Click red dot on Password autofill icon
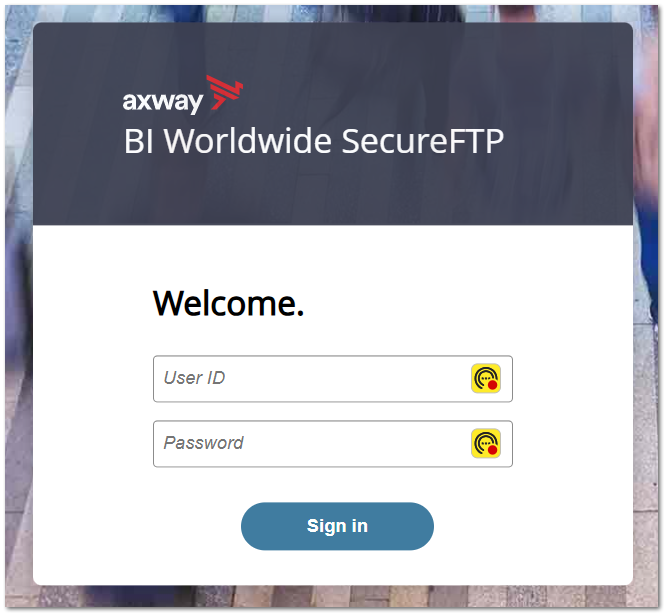 pyautogui.click(x=493, y=450)
